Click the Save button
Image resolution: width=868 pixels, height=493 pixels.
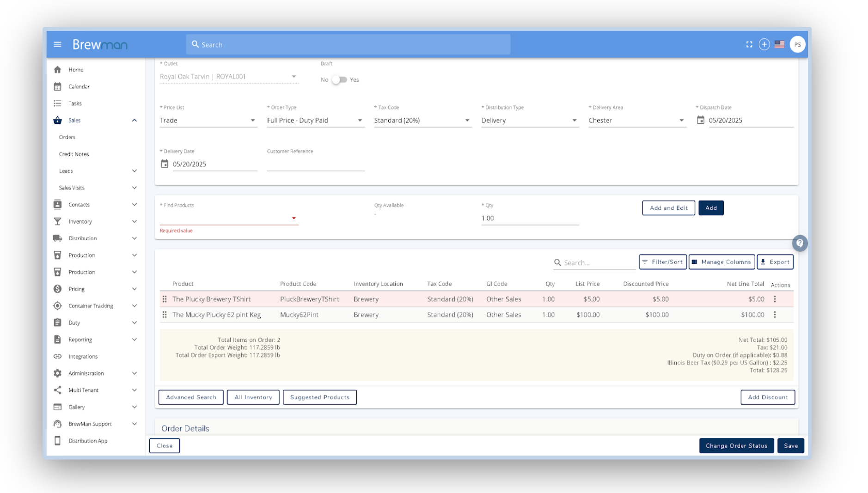point(791,446)
